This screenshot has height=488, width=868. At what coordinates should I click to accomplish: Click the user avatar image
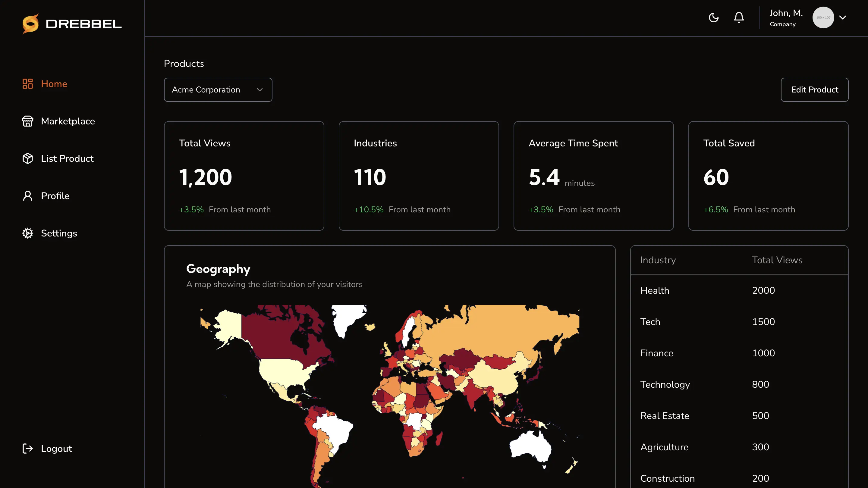pyautogui.click(x=823, y=17)
